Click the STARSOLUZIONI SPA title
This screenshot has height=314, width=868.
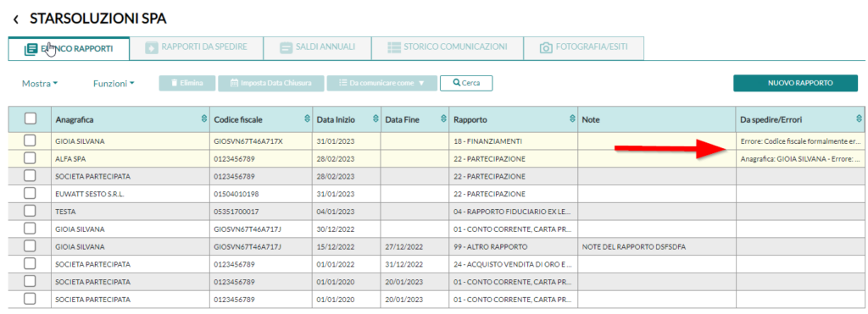click(98, 19)
